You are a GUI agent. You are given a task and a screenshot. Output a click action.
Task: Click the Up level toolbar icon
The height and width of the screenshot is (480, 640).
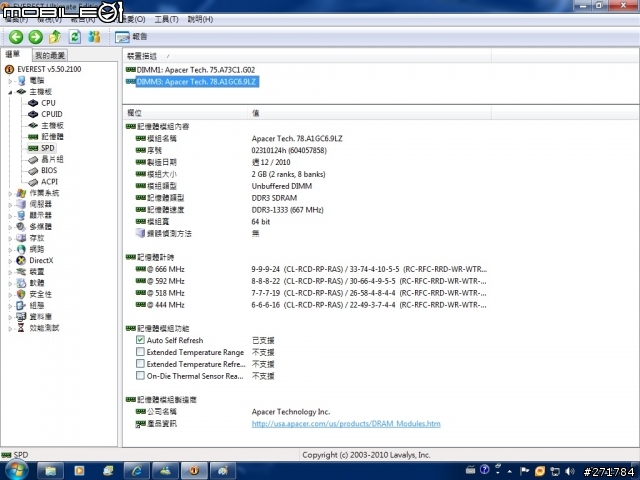point(55,37)
